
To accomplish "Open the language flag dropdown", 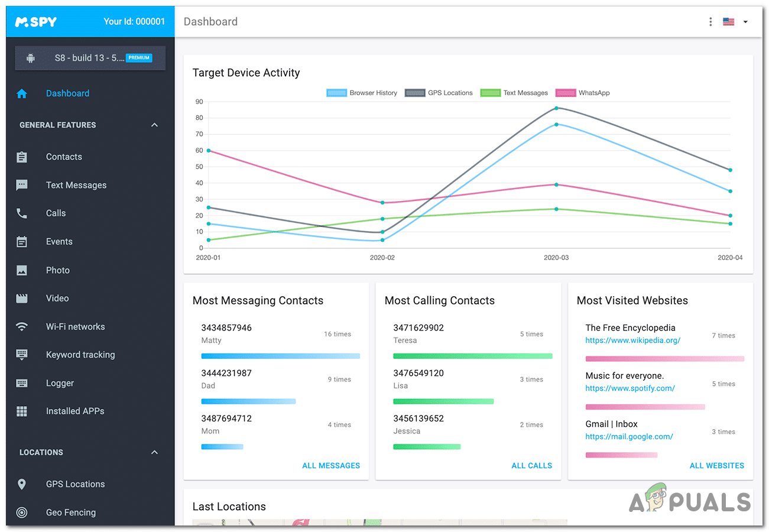I will pos(735,22).
